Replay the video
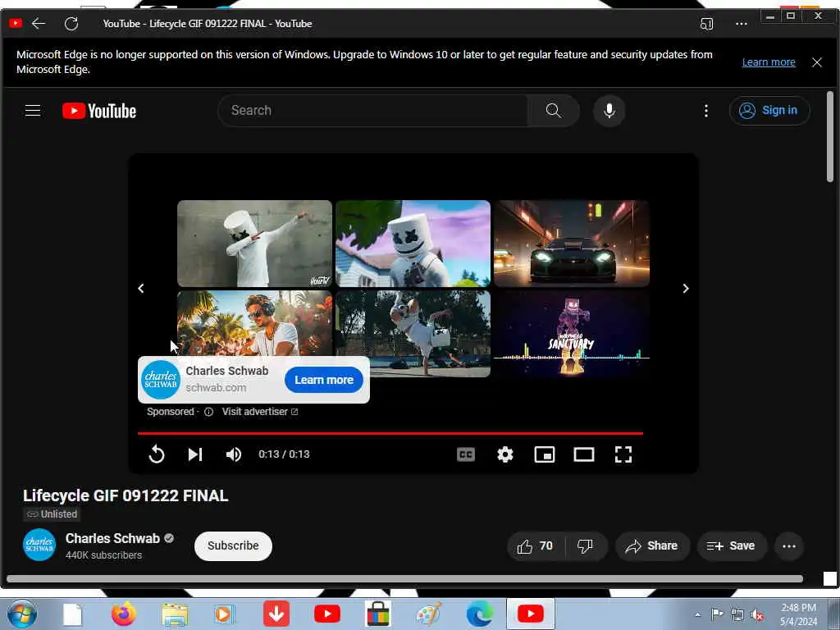The height and width of the screenshot is (630, 840). 157,454
